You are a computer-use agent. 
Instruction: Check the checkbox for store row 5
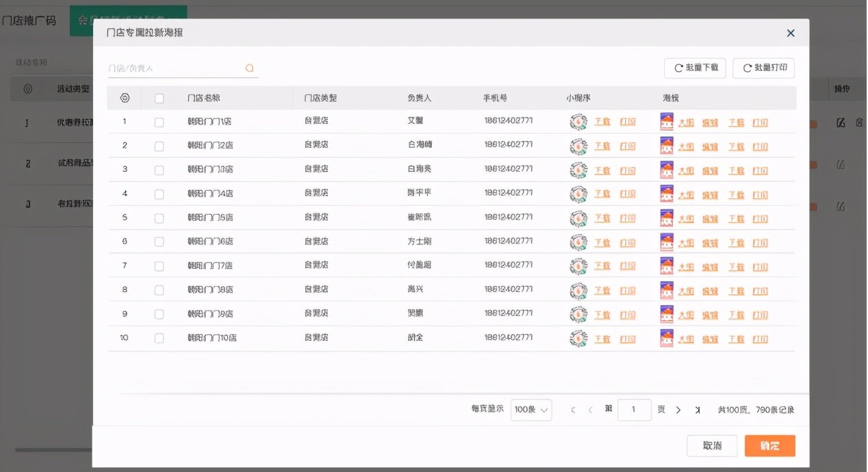(x=159, y=218)
